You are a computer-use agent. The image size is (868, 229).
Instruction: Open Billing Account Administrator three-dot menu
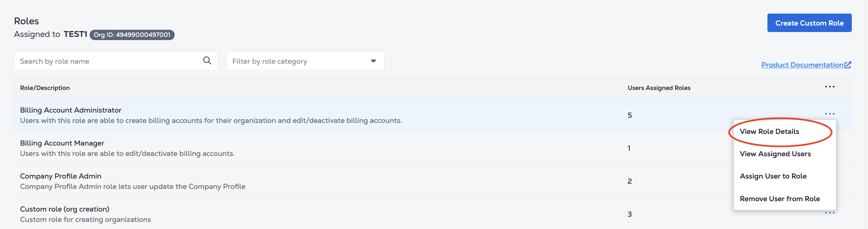coord(830,114)
